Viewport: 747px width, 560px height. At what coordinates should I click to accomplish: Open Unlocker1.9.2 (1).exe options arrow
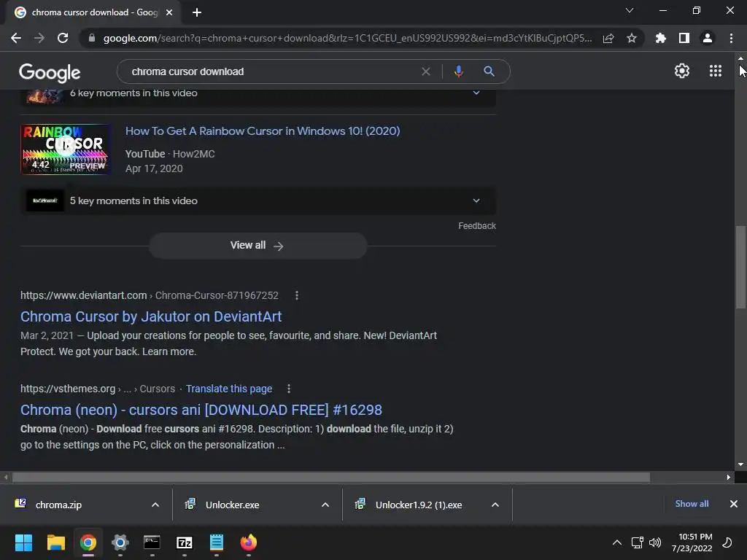495,505
